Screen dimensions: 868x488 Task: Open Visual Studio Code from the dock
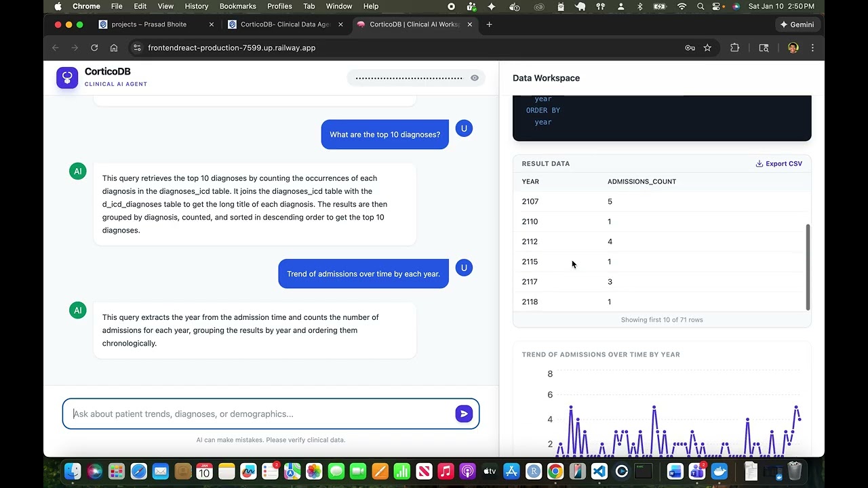tap(599, 471)
